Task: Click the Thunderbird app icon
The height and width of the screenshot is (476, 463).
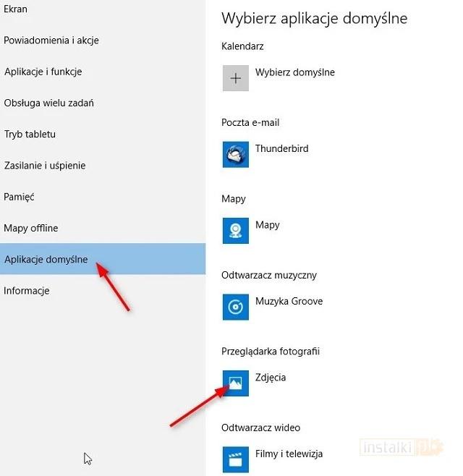Action: tap(235, 154)
